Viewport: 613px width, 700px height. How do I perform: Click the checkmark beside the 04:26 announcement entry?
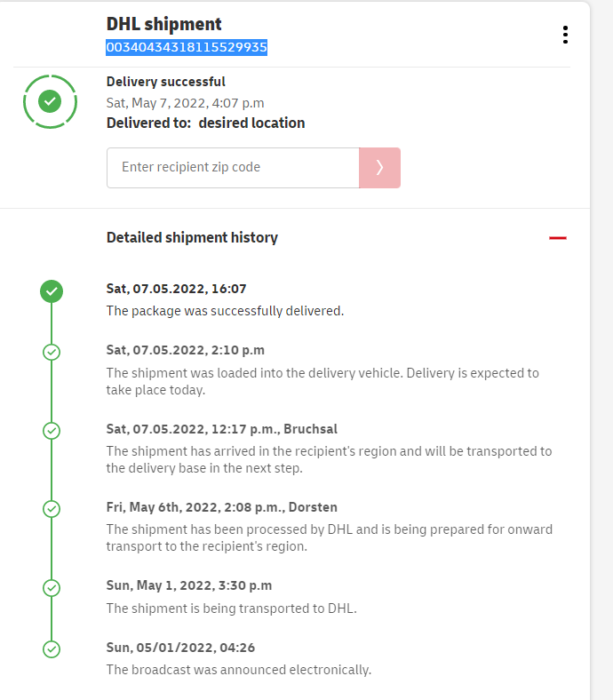point(52,649)
